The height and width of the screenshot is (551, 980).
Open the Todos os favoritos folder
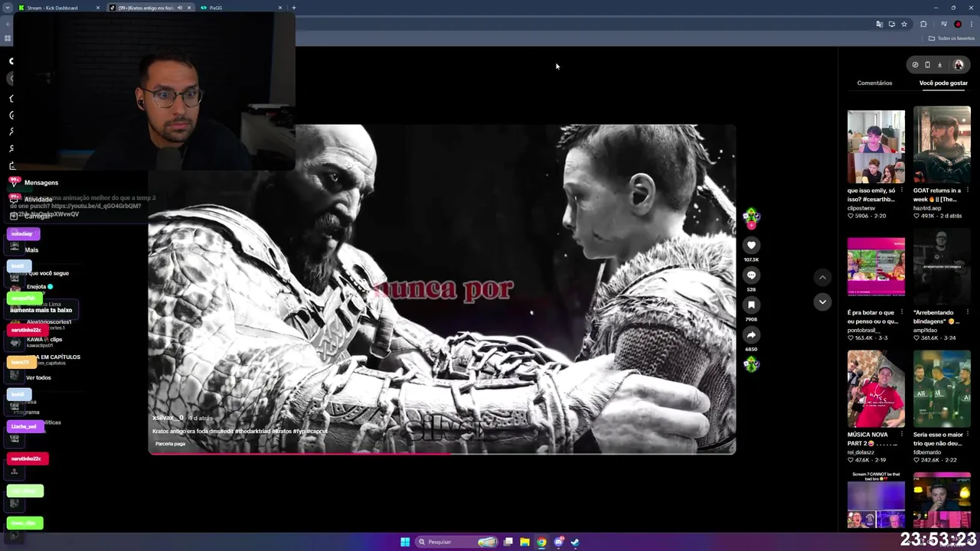click(952, 38)
